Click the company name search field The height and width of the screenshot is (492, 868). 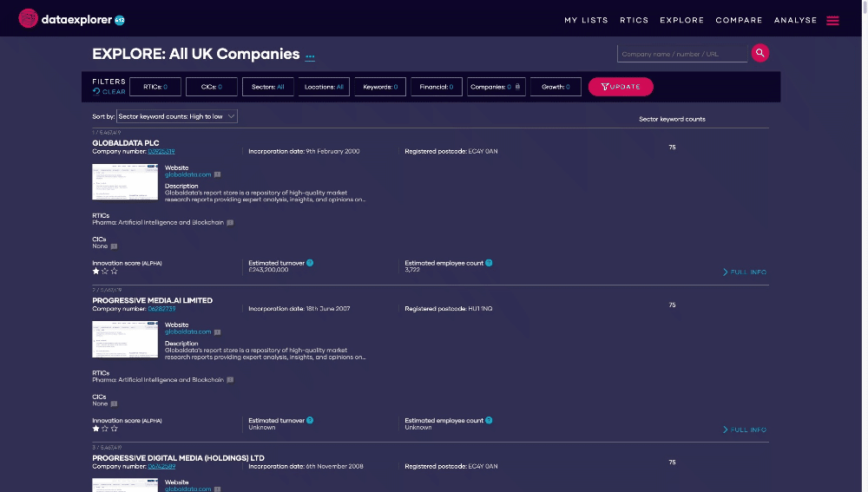[682, 54]
